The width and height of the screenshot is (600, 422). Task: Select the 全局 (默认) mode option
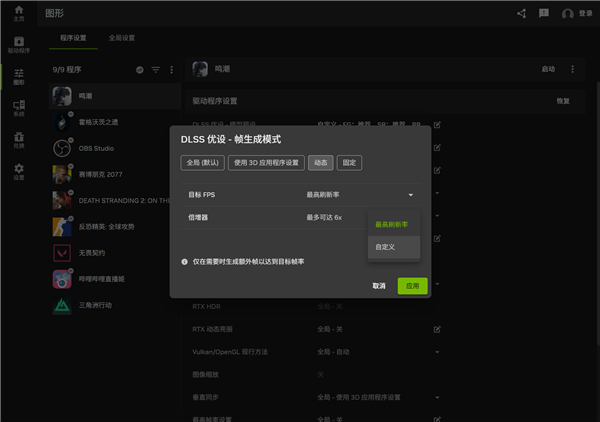click(x=202, y=162)
